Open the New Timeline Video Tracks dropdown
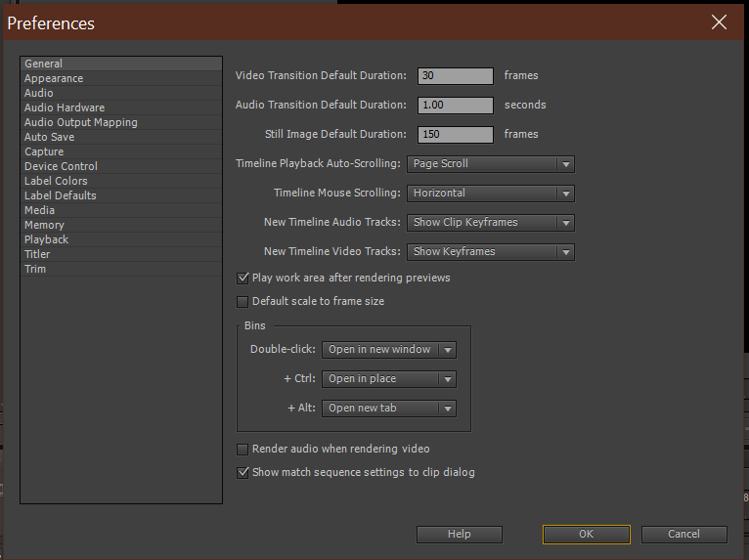The width and height of the screenshot is (749, 560). click(x=491, y=252)
